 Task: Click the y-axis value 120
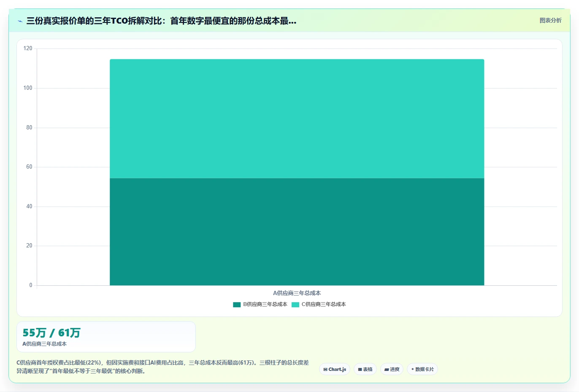[x=28, y=48]
